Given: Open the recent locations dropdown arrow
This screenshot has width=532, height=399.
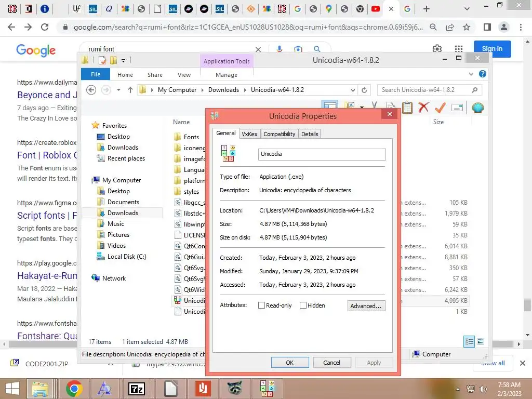Looking at the screenshot, I should (118, 90).
